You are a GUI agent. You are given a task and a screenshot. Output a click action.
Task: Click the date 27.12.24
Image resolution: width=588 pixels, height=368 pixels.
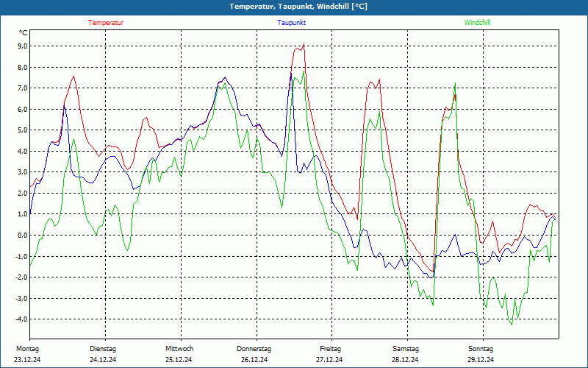pos(329,360)
